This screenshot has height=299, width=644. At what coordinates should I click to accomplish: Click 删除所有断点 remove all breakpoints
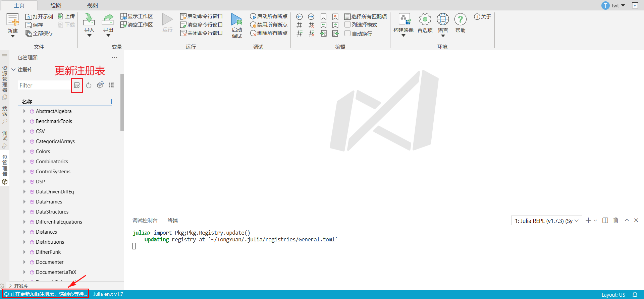pyautogui.click(x=269, y=33)
